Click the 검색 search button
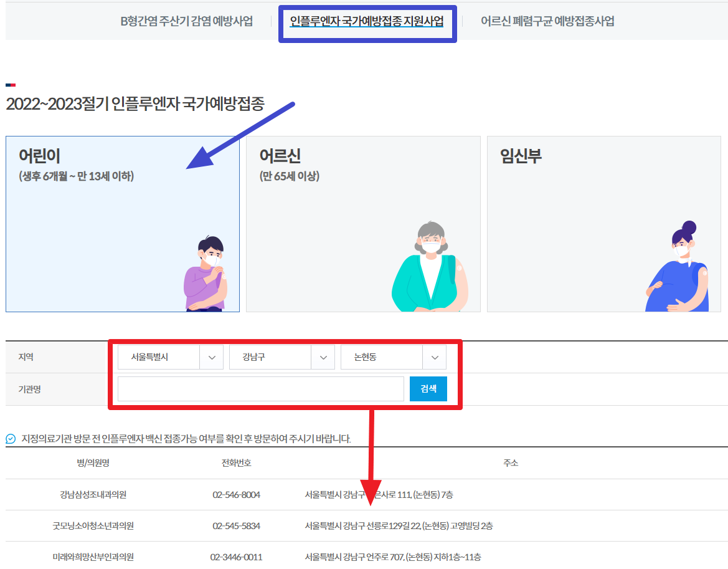This screenshot has height=569, width=728. click(428, 388)
